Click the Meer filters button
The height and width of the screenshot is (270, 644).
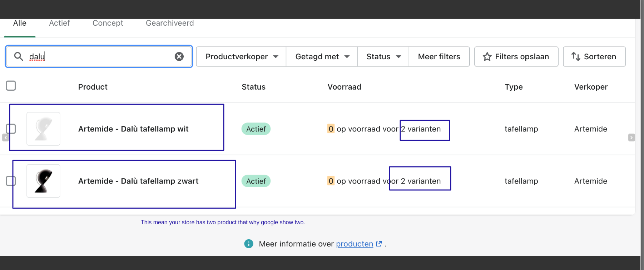(439, 56)
